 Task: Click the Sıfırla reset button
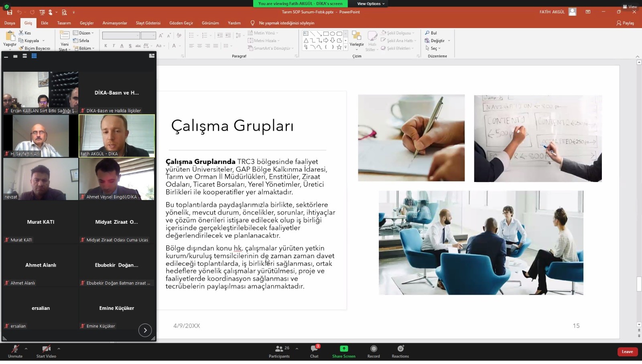pos(81,40)
